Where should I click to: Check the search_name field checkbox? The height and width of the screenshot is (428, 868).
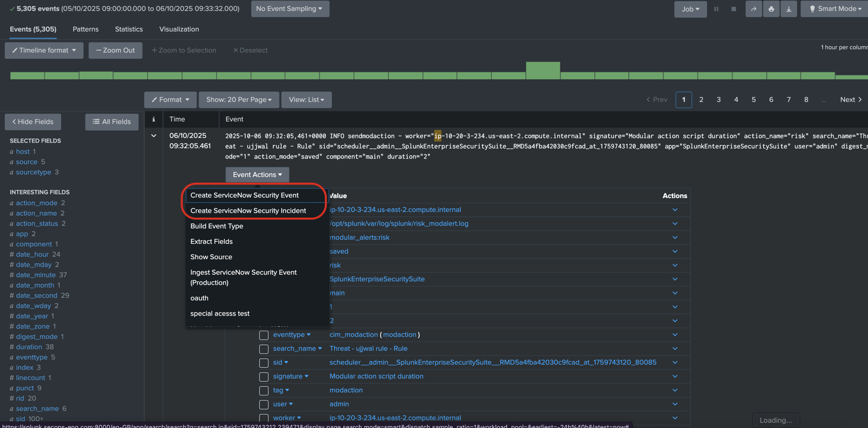[264, 349]
